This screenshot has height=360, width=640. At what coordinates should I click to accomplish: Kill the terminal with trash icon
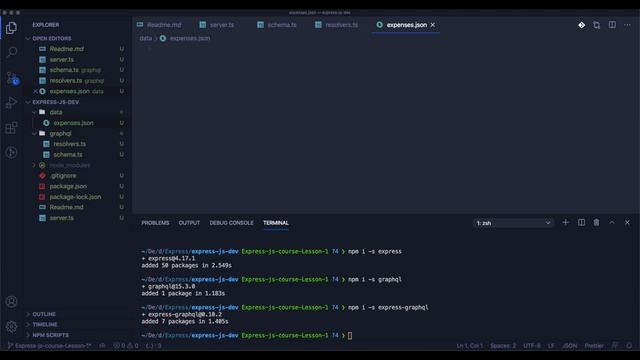[596, 222]
